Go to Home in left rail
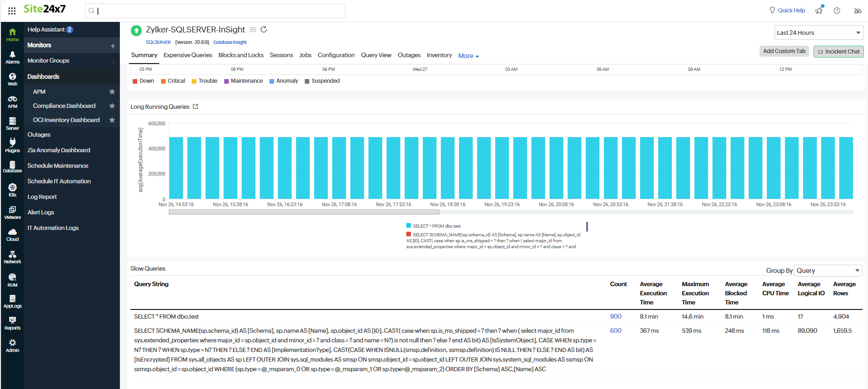This screenshot has height=389, width=868. tap(12, 35)
